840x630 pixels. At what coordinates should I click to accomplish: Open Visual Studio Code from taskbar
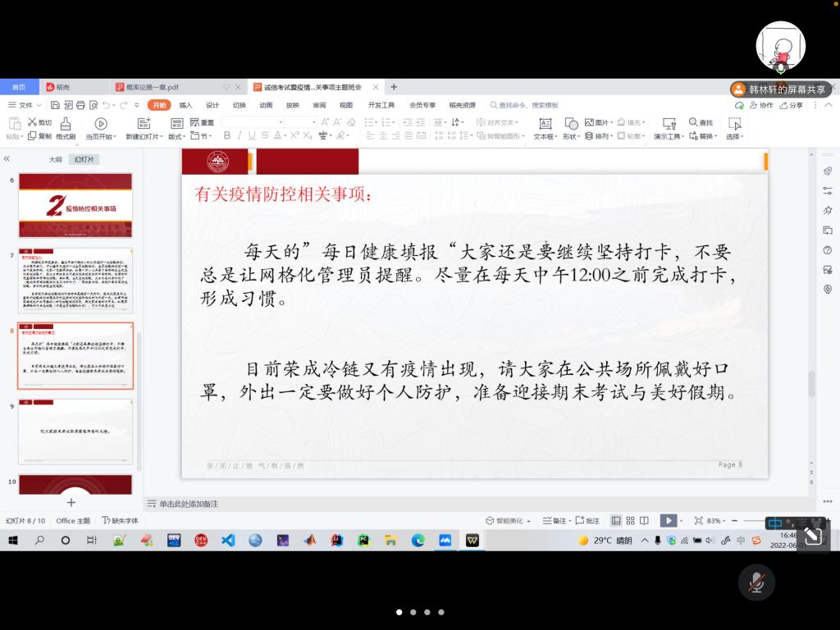coord(228,540)
